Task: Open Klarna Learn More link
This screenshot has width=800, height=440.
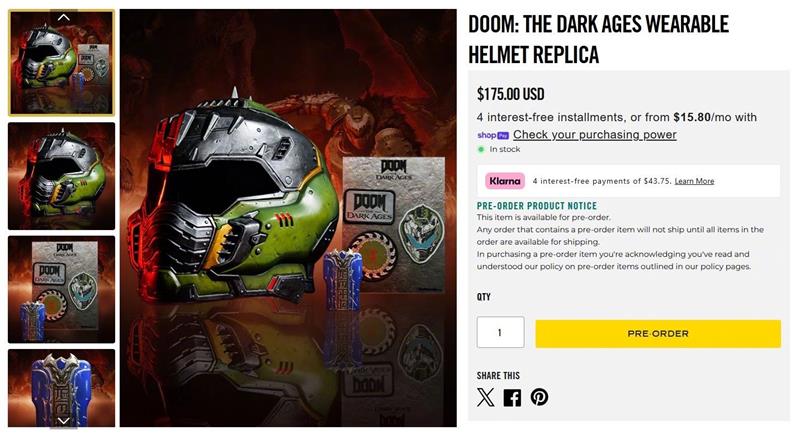Action: point(694,181)
